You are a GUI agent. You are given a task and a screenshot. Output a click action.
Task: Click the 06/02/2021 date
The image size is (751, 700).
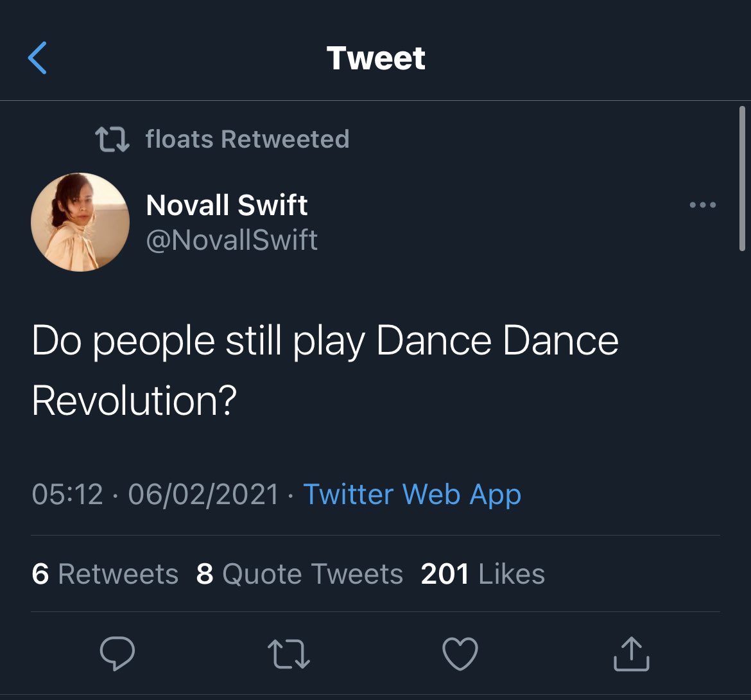coord(203,494)
